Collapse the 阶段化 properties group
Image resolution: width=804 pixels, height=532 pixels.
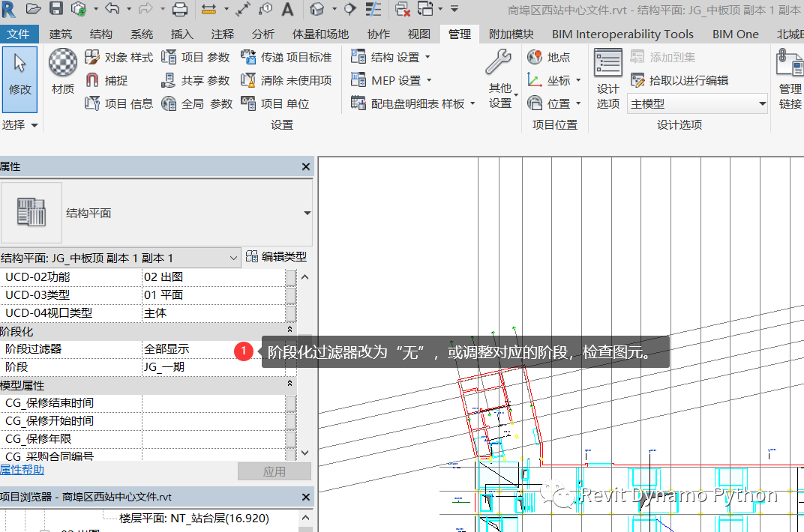click(289, 330)
